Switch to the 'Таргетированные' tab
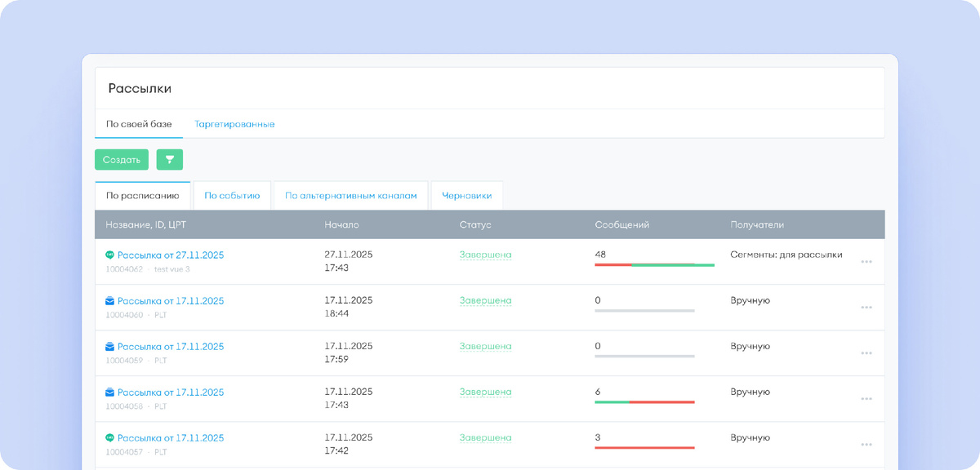Image resolution: width=980 pixels, height=470 pixels. point(234,124)
